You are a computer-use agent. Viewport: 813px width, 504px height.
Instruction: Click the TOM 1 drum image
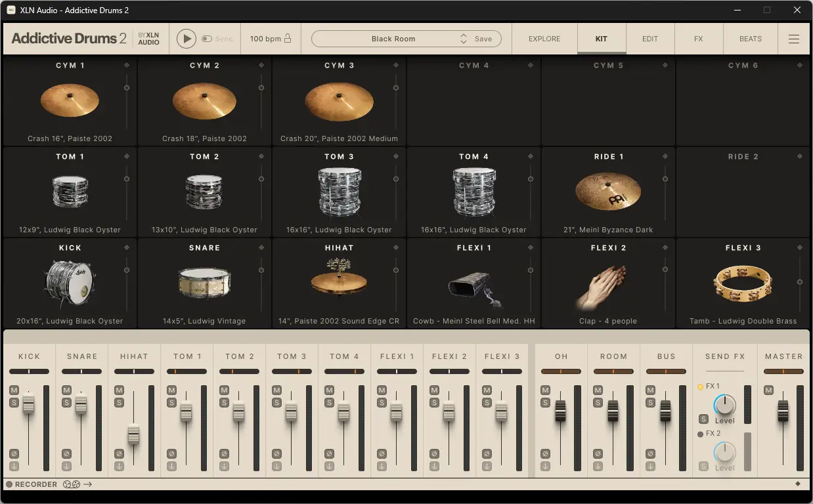(70, 192)
